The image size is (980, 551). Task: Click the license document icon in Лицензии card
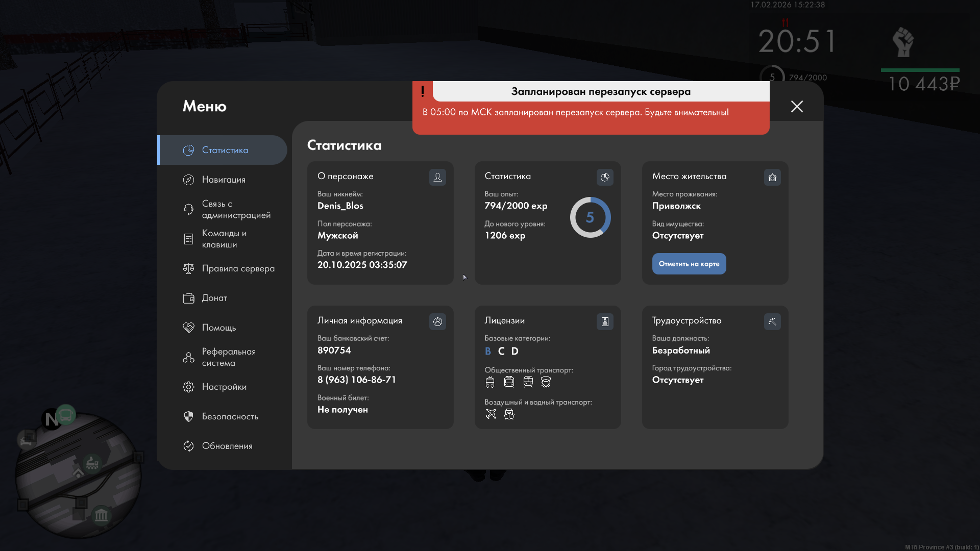click(605, 321)
